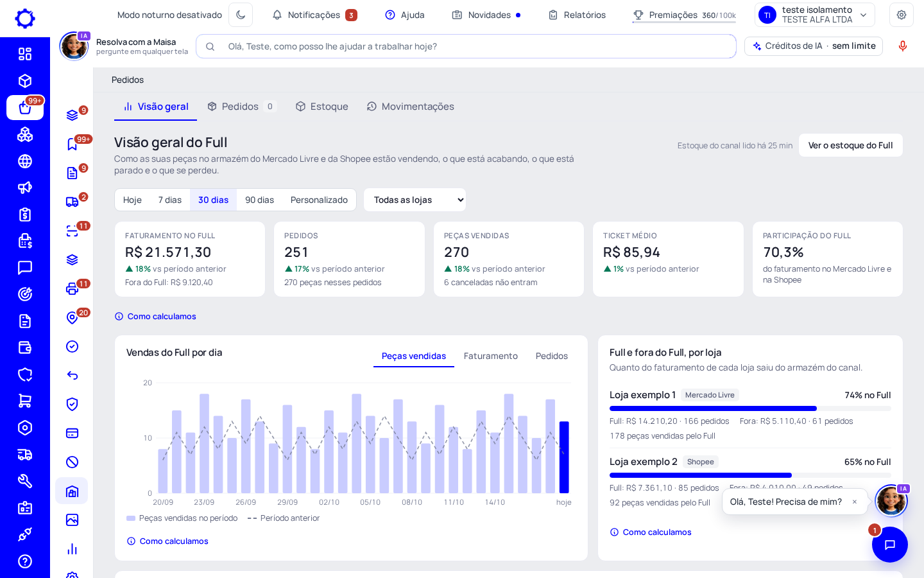Screen dimensions: 924x578
Task: Click the wallet icon in blue sidebar
Action: [25, 347]
